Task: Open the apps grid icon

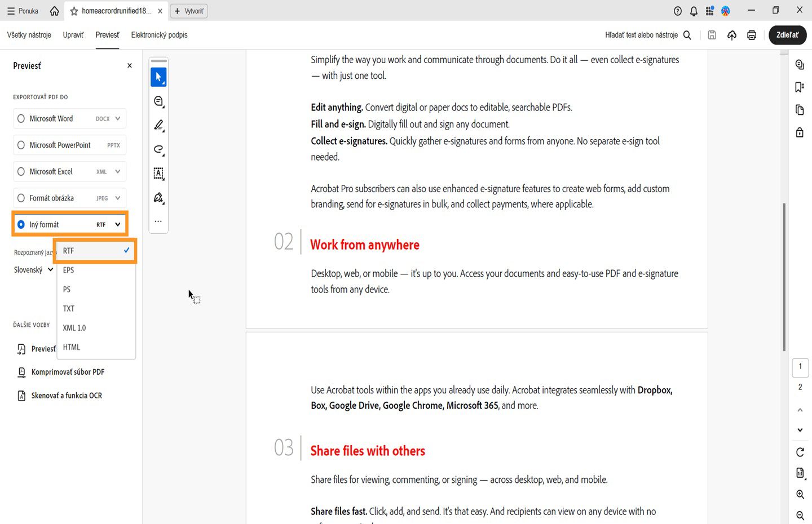Action: coord(710,11)
